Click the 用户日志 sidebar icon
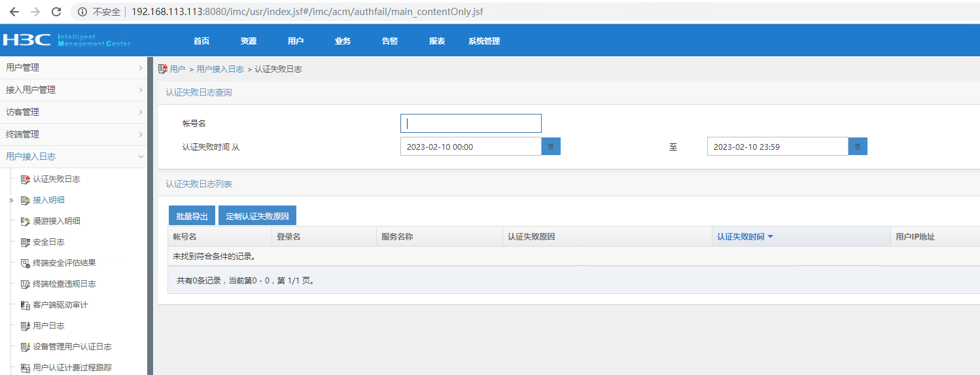The width and height of the screenshot is (980, 375). (x=26, y=326)
